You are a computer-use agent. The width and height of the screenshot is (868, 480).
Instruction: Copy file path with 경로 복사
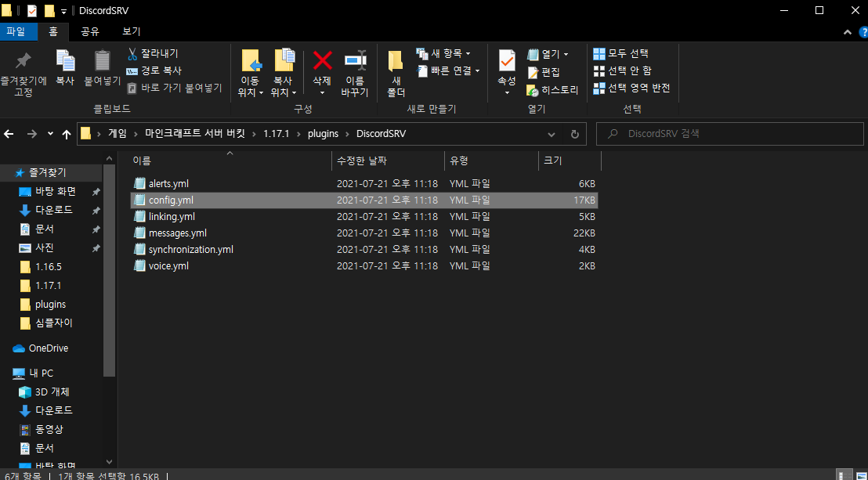tap(154, 71)
